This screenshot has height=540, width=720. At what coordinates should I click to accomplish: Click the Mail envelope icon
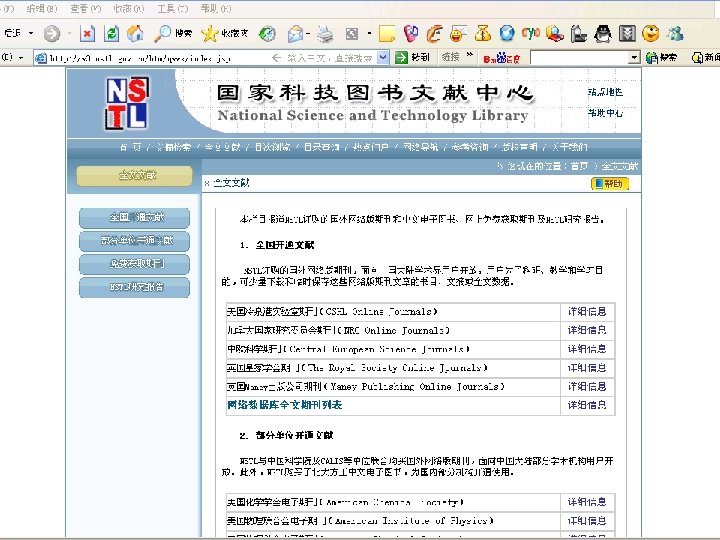click(295, 34)
